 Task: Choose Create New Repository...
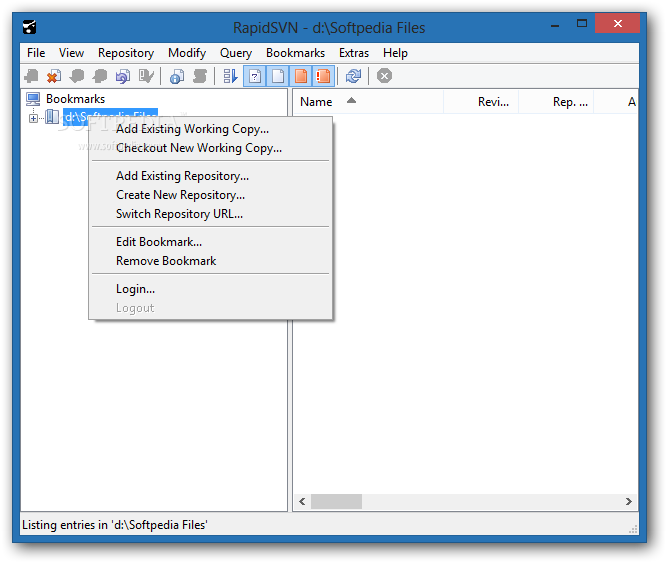tap(211, 195)
